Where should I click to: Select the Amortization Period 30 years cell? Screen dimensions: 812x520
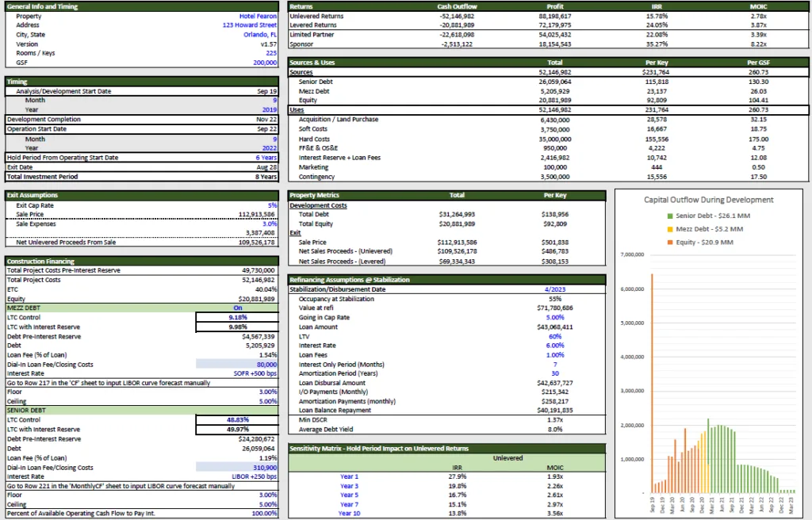coord(554,373)
